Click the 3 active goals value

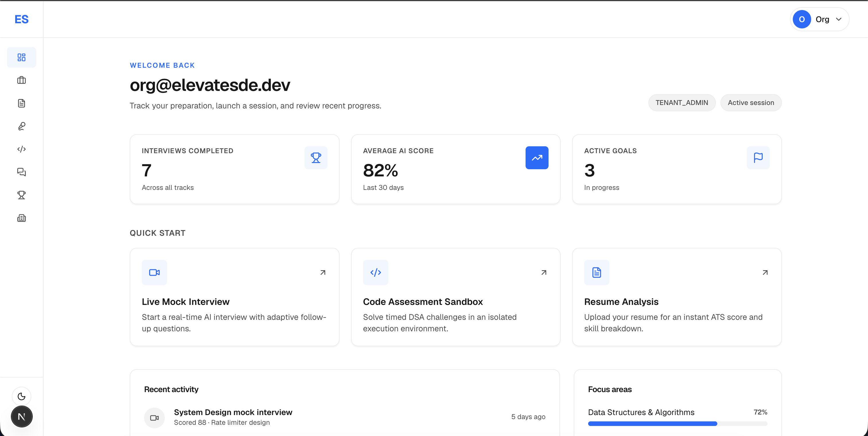(x=590, y=170)
